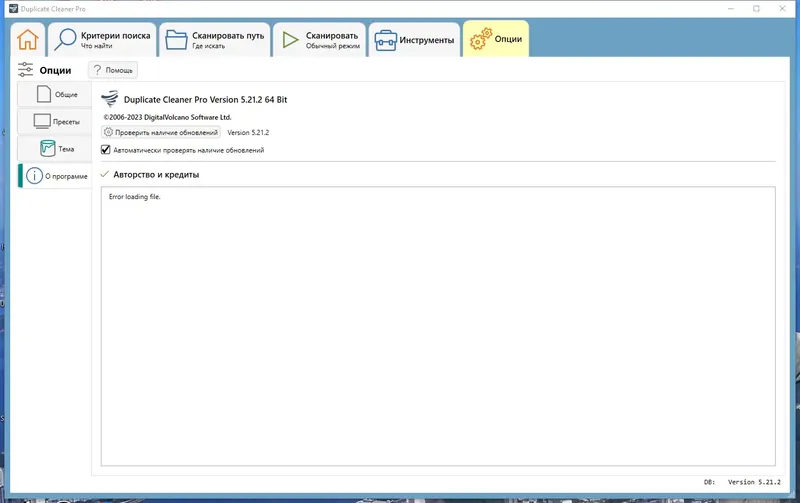Click the Duplicate Cleaner tornado logo

click(x=110, y=98)
